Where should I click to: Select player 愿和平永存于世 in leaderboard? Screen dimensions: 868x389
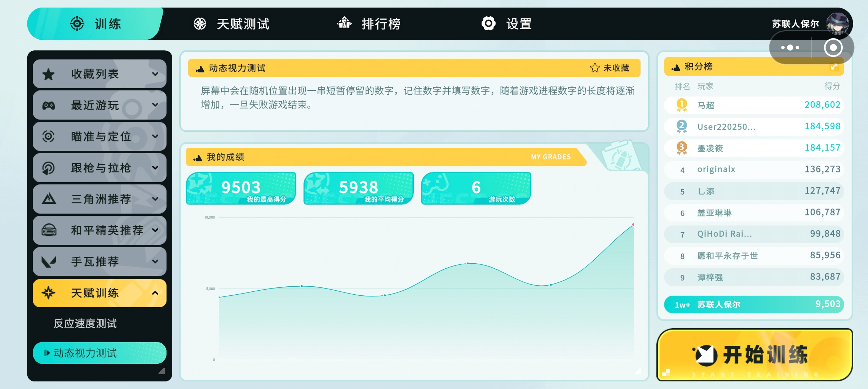coord(754,255)
